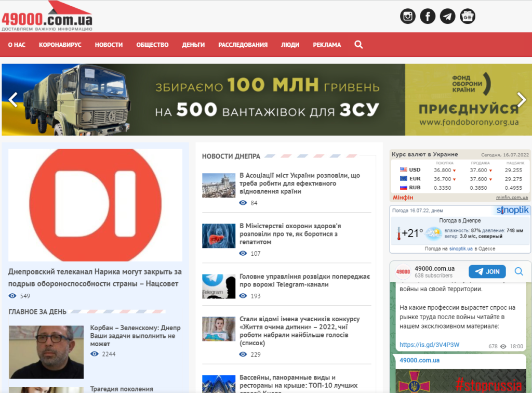Click the EUR sale rate 37.600
The width and height of the screenshot is (532, 393).
point(478,179)
